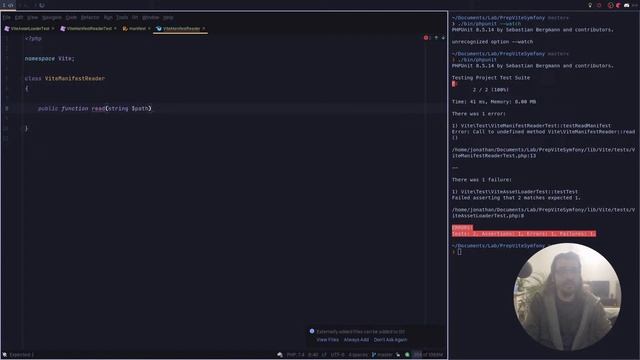The image size is (640, 360).
Task: Open the Help menu
Action: click(x=168, y=18)
